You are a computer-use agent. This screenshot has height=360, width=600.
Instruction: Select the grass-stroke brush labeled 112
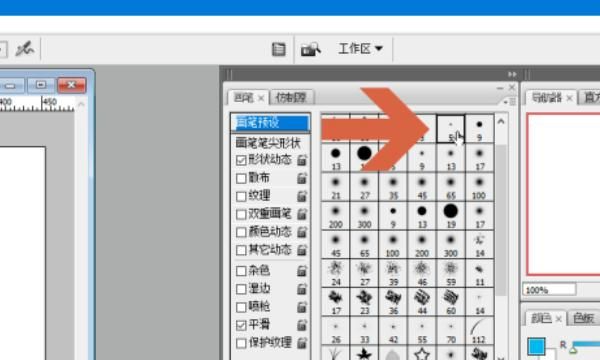pyautogui.click(x=479, y=331)
